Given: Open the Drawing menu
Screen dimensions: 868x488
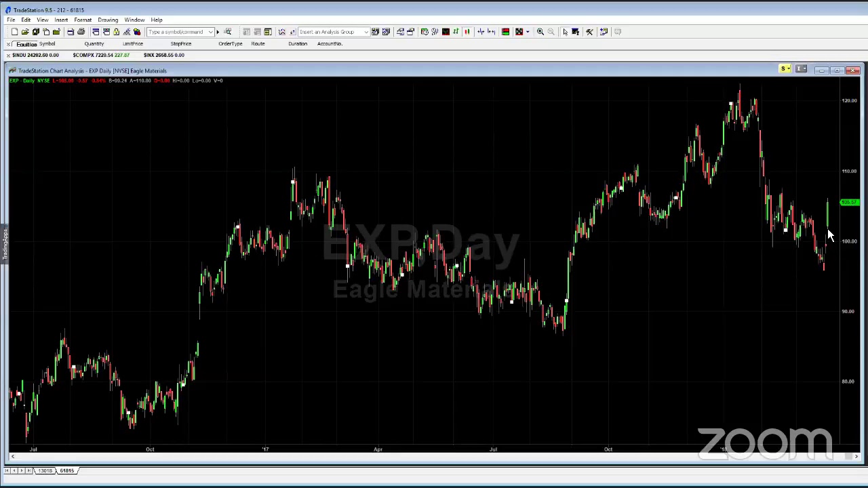Looking at the screenshot, I should [108, 20].
